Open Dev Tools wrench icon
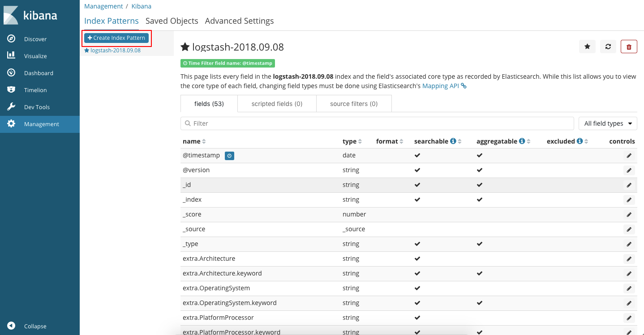This screenshot has height=335, width=644. point(11,107)
